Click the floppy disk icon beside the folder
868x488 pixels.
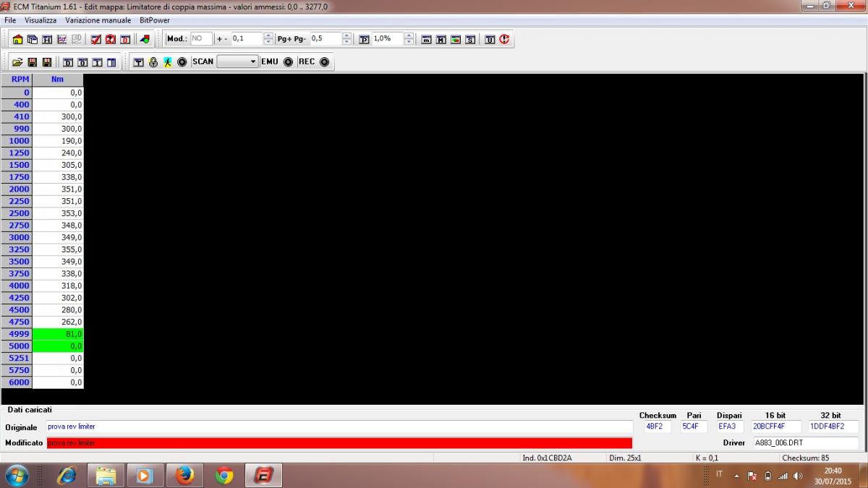(31, 62)
